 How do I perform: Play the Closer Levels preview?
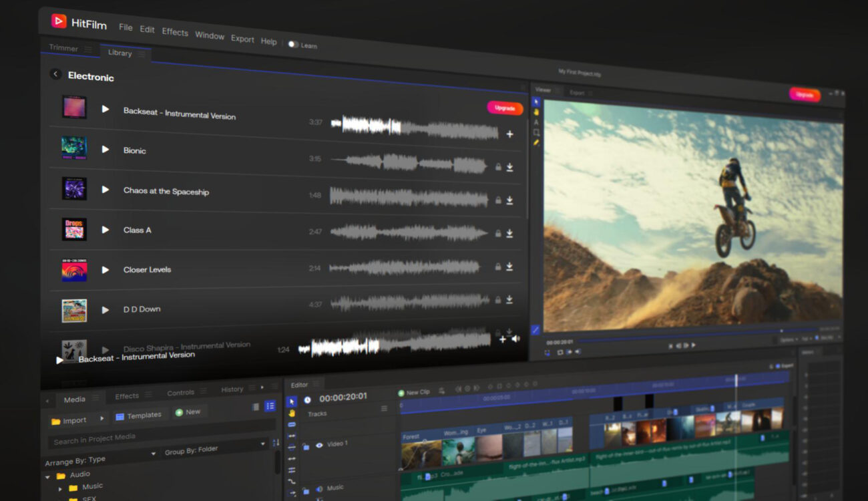(x=105, y=269)
